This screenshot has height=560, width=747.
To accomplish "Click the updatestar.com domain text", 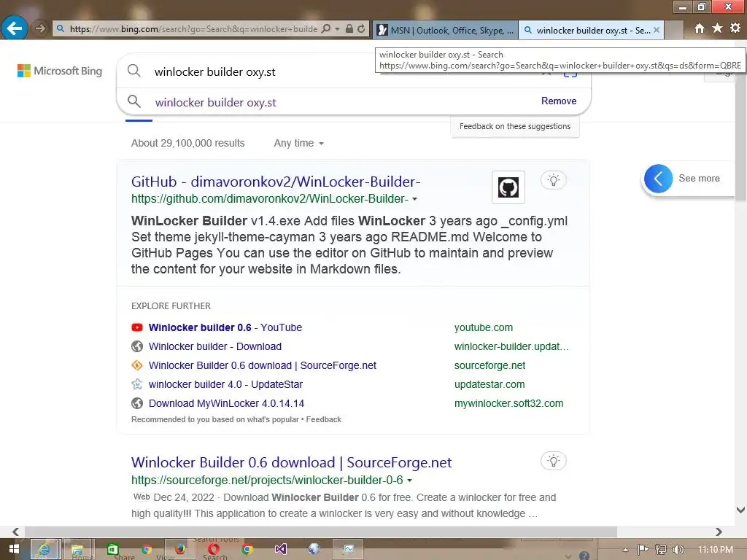I will 489,384.
